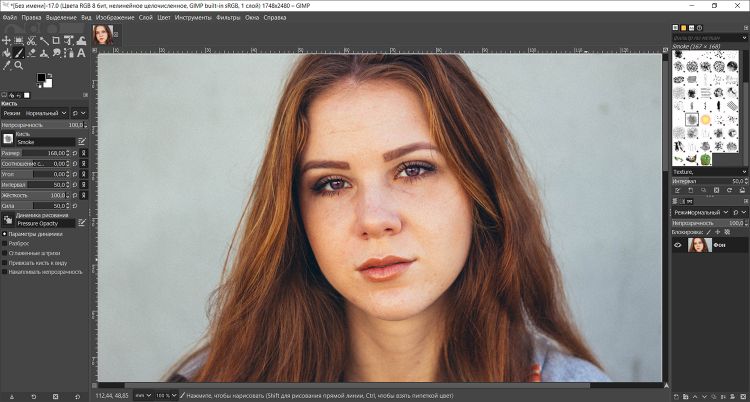The image size is (750, 402).
Task: Select the Zoom magnifier tool
Action: 19,65
